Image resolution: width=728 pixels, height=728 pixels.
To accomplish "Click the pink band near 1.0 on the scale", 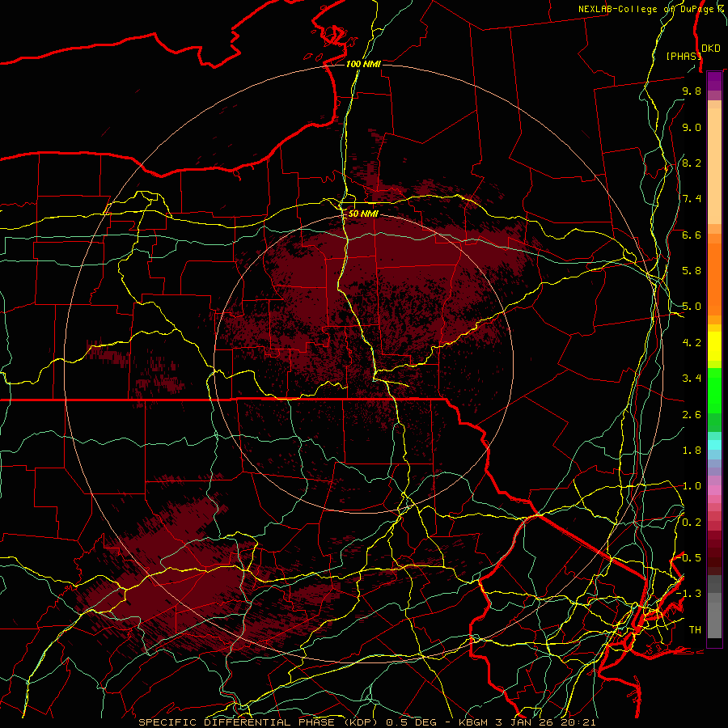I will 714,490.
